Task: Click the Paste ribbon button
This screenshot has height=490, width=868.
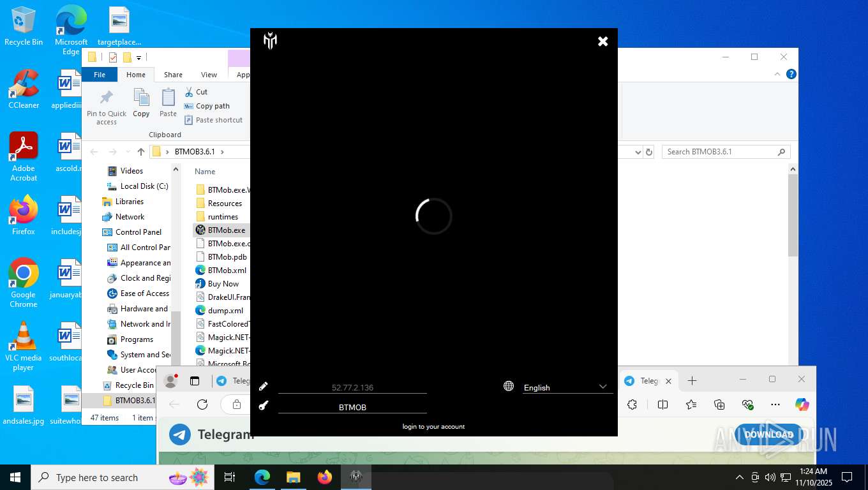Action: click(x=168, y=103)
